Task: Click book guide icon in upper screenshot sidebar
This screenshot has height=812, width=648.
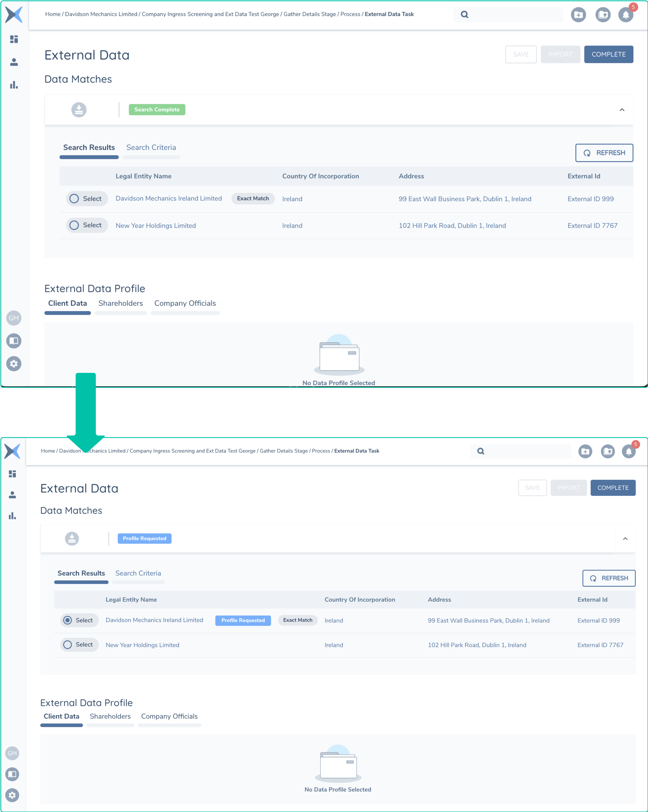Action: [14, 341]
